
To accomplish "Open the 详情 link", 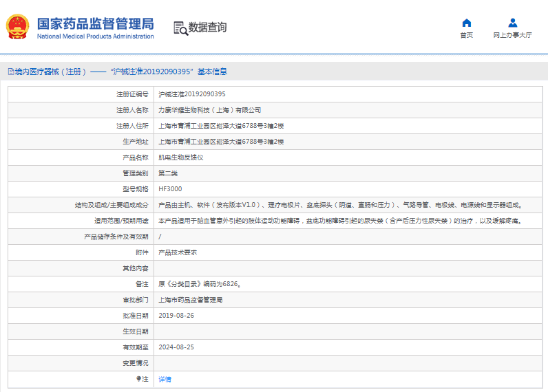I will click(x=165, y=379).
